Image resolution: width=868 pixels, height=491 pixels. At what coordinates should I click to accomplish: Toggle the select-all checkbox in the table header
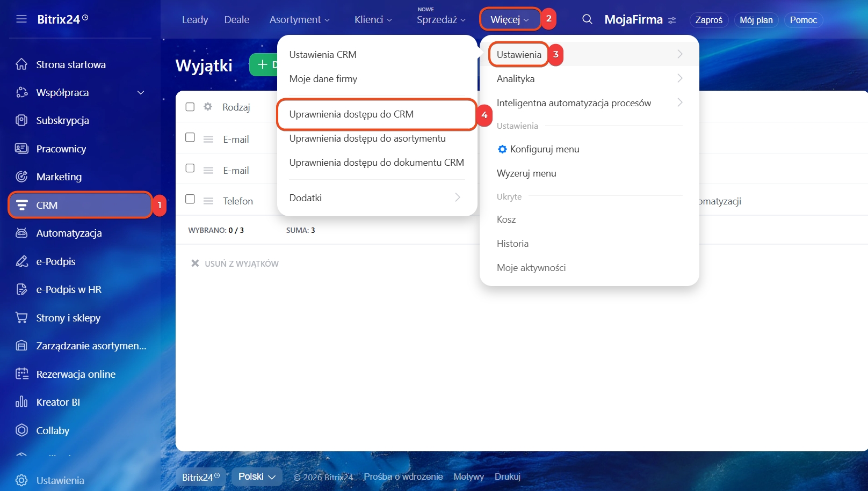tap(190, 107)
